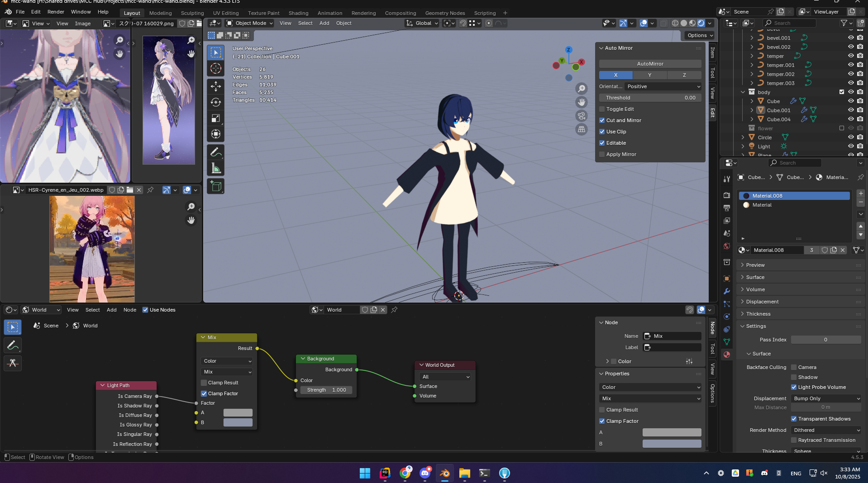Select the Rotate tool in viewport toolbar

point(216,102)
